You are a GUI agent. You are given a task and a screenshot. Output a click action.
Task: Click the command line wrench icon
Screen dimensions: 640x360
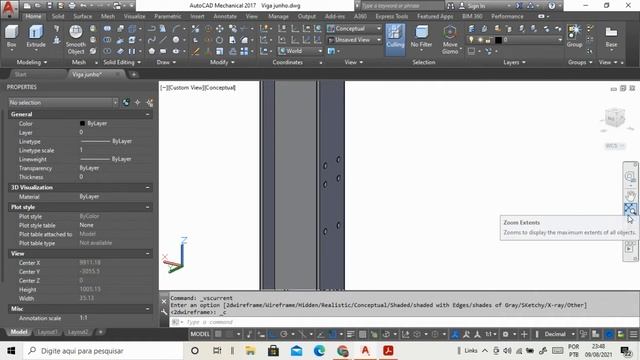(x=164, y=312)
